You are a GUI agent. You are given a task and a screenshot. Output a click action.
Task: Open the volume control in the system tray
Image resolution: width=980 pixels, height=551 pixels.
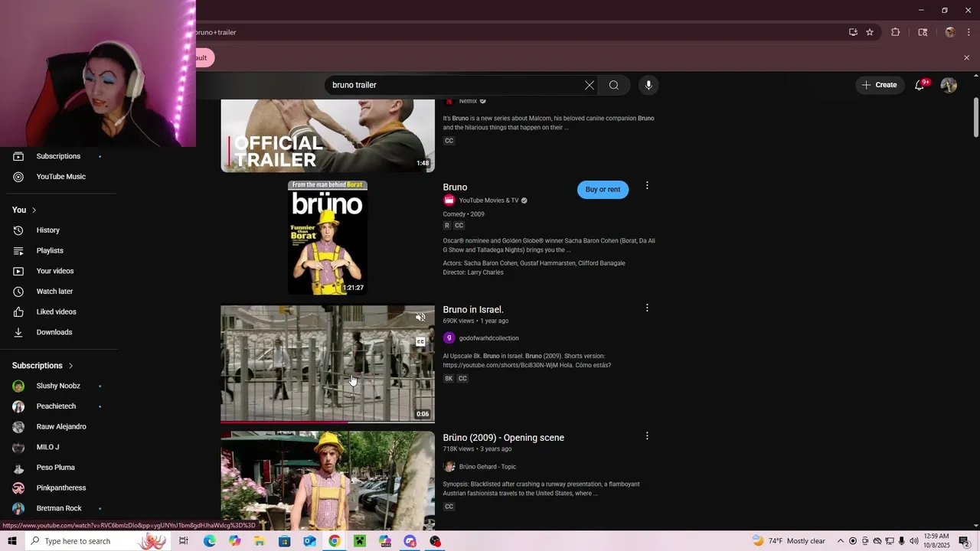pos(913,541)
